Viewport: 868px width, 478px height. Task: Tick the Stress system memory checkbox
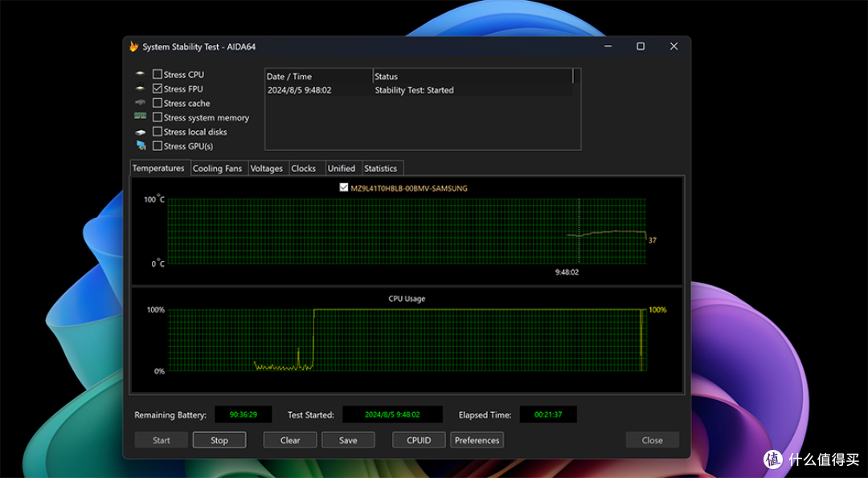158,117
